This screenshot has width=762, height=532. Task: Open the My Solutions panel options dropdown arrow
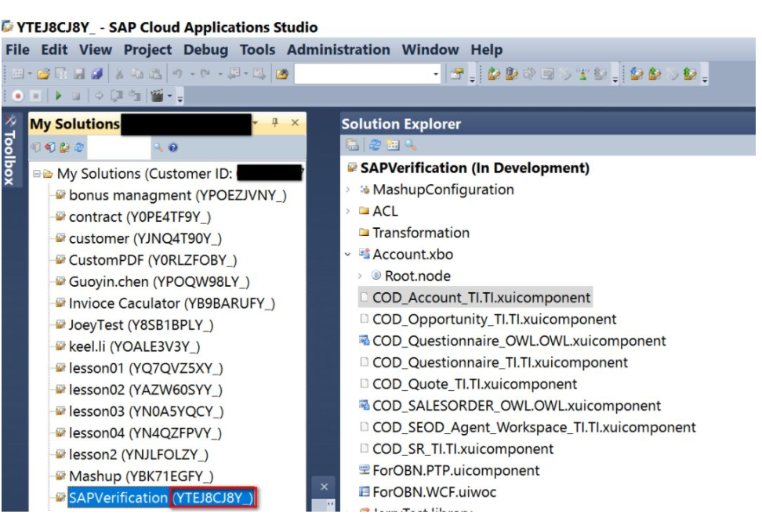click(x=256, y=123)
